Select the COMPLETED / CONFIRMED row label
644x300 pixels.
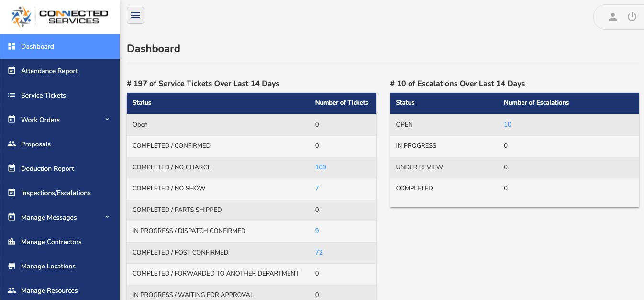coord(171,145)
